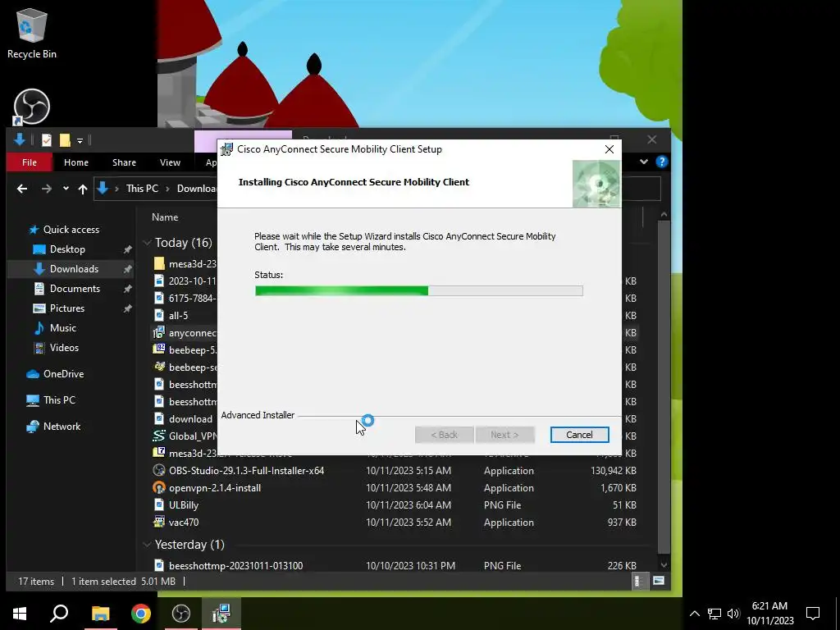Click New folder quick access toolbar icon
The height and width of the screenshot is (630, 840).
65,140
